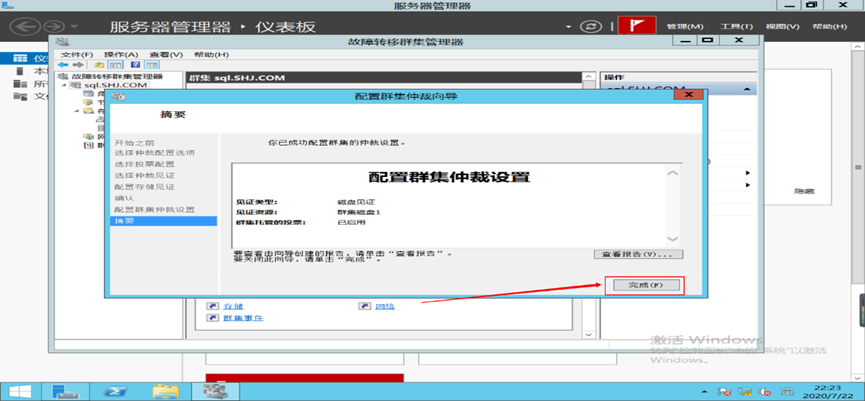
Task: Click scroll-up arrow of cluster center pane
Action: tap(589, 77)
